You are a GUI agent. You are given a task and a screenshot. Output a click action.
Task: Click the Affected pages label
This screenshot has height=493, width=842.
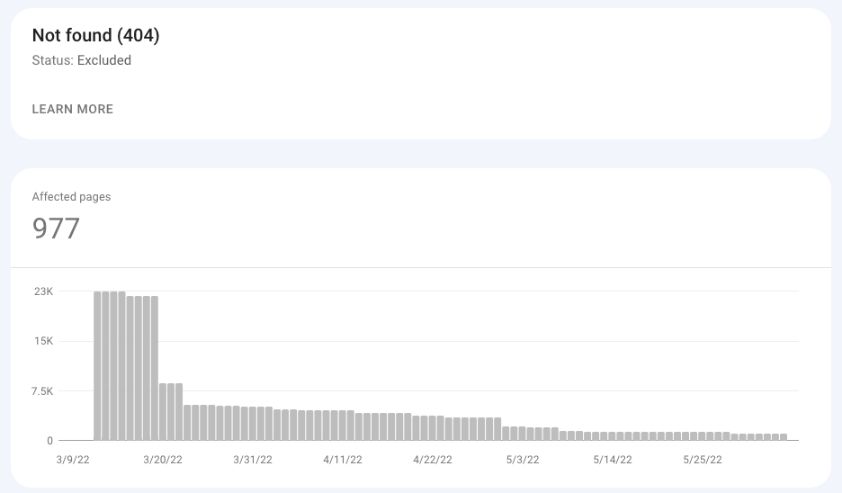point(71,197)
